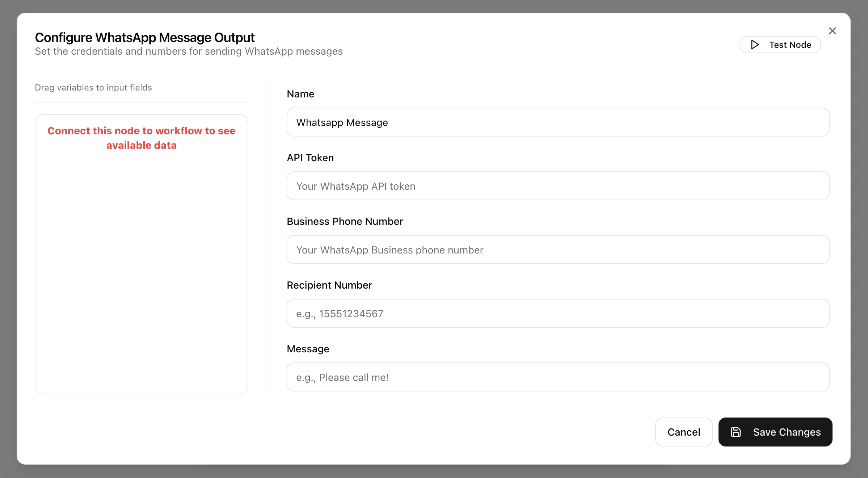Close the dialog with the X icon
868x478 pixels.
(832, 31)
